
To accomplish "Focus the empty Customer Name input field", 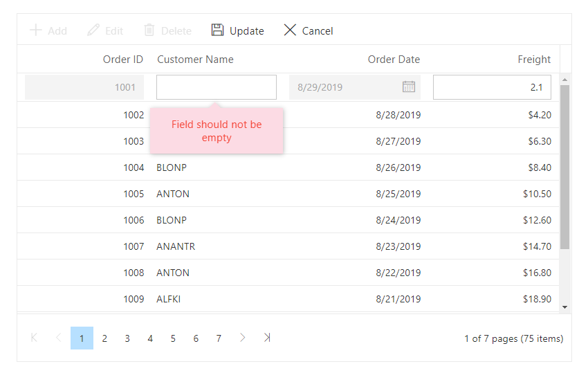I will pyautogui.click(x=216, y=87).
